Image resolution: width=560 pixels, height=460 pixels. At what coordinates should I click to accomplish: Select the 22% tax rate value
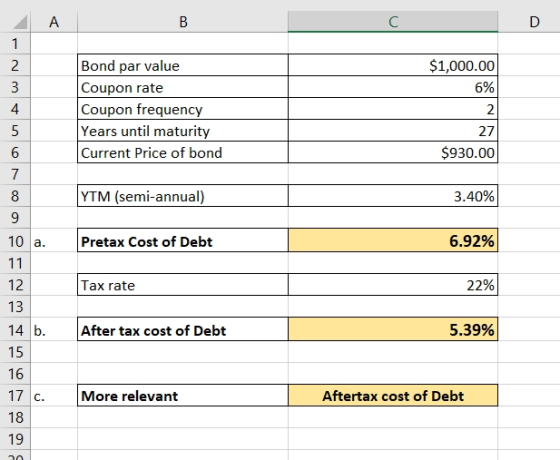pyautogui.click(x=393, y=285)
